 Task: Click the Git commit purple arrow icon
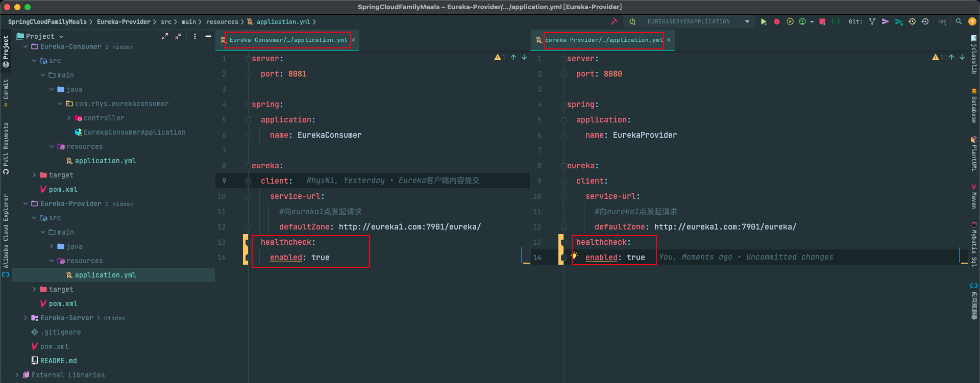[x=886, y=21]
